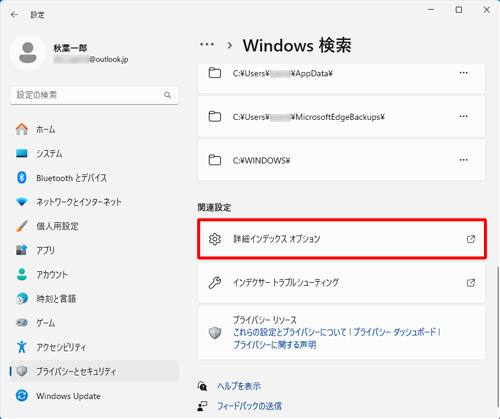Open アカウント settings page
This screenshot has height=419, width=500.
pyautogui.click(x=94, y=275)
